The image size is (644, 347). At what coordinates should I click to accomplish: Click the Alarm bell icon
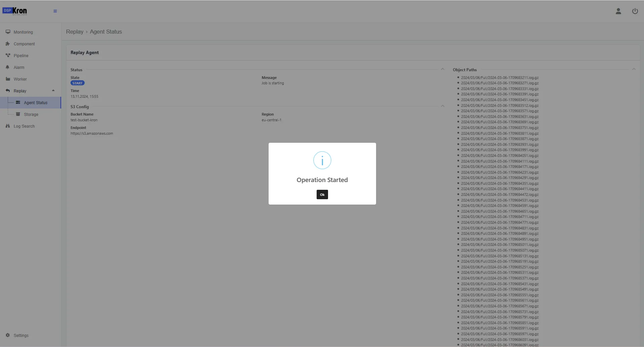point(8,67)
